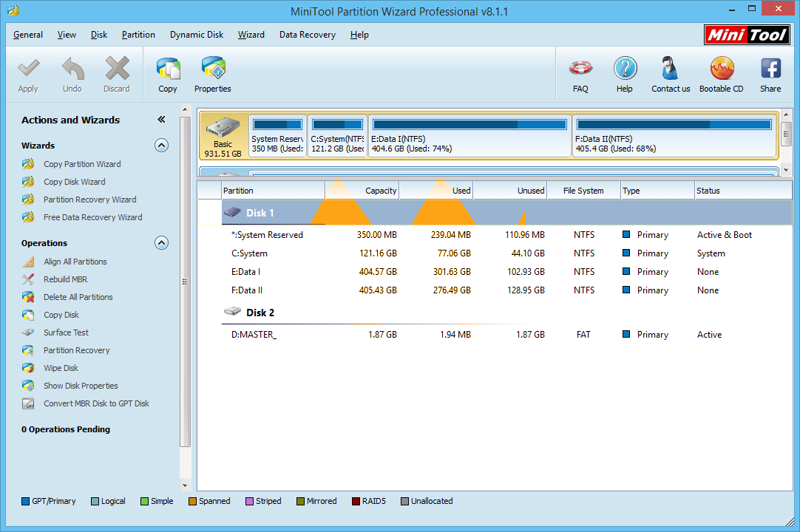
Task: Click the Contact us icon
Action: tap(670, 68)
